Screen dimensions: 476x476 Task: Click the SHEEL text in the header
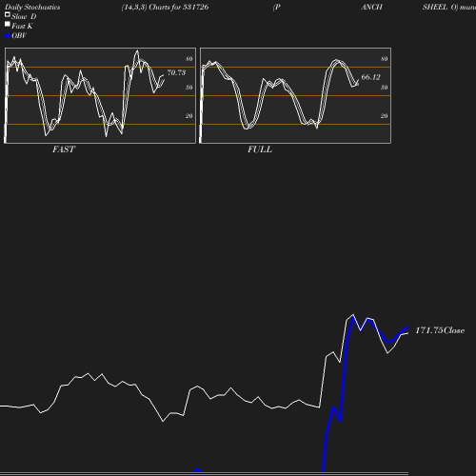pyautogui.click(x=435, y=7)
